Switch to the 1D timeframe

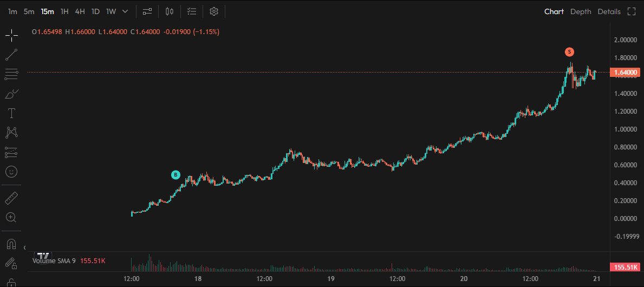click(x=95, y=11)
